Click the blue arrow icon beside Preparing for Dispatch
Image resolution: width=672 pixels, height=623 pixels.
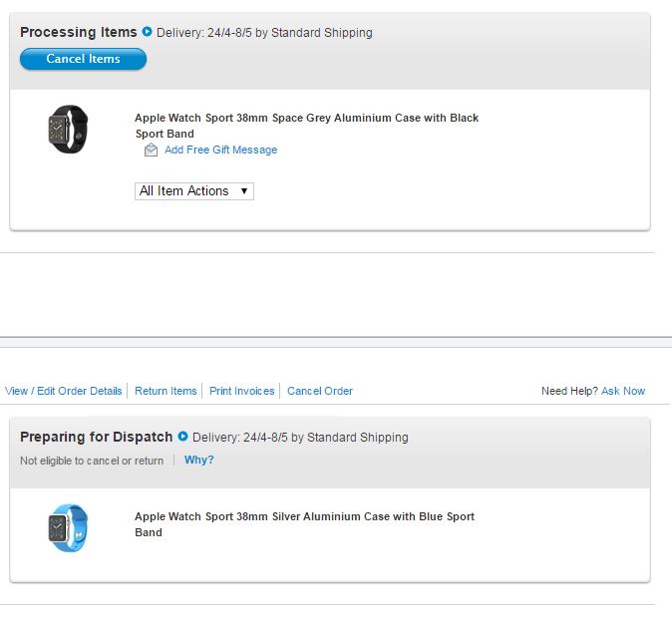click(x=182, y=437)
